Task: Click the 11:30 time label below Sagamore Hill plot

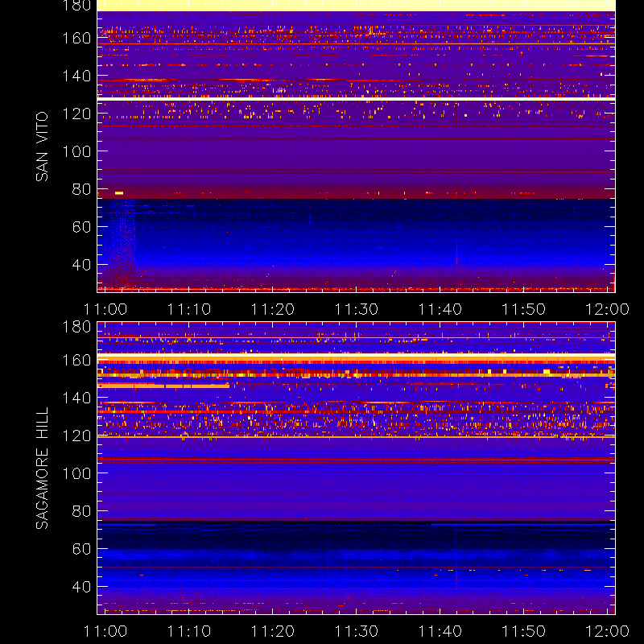Action: tap(357, 631)
